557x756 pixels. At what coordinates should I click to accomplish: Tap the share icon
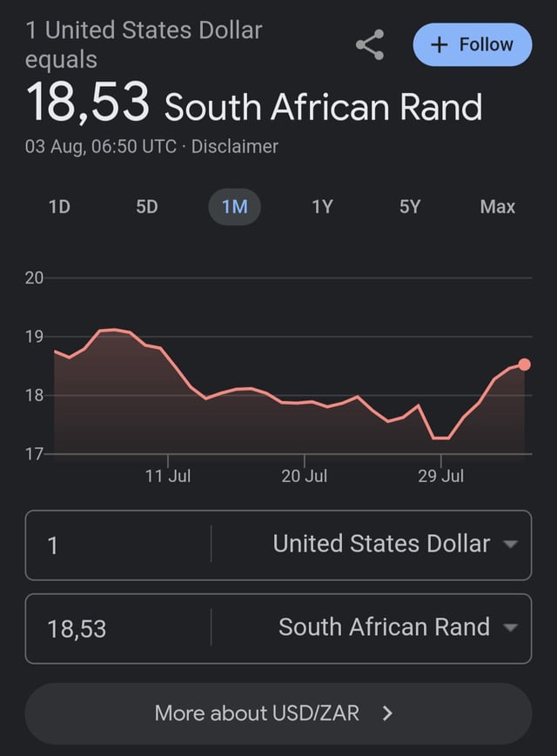pos(369,44)
